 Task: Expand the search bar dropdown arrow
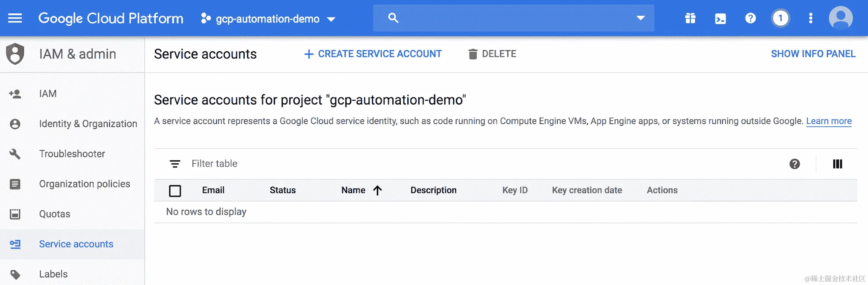tap(641, 18)
